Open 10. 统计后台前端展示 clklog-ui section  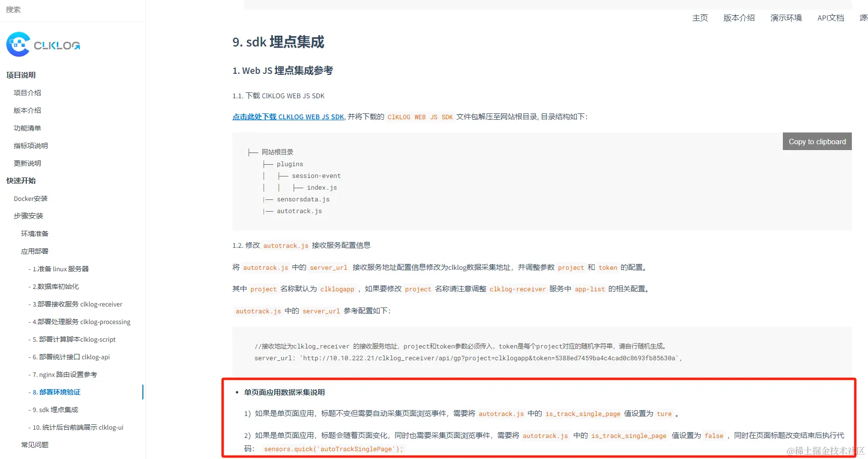pyautogui.click(x=76, y=427)
